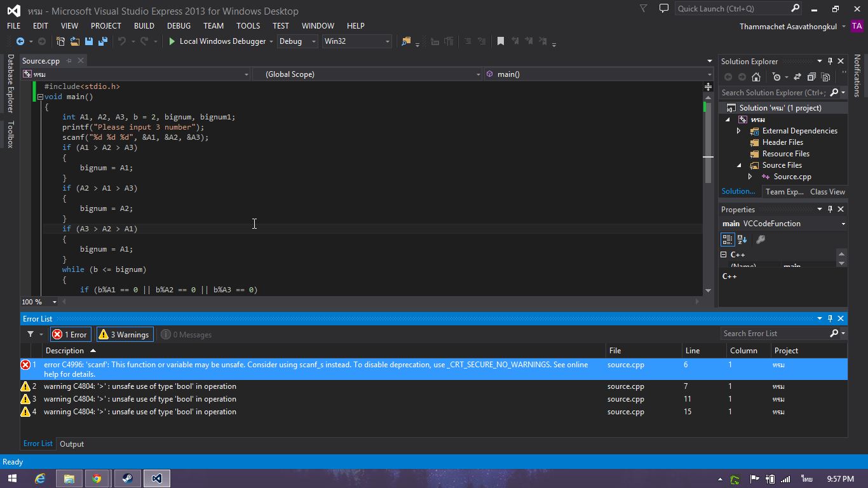Click Property Pages wrench icon in Properties
The height and width of the screenshot is (488, 868).
(x=760, y=240)
